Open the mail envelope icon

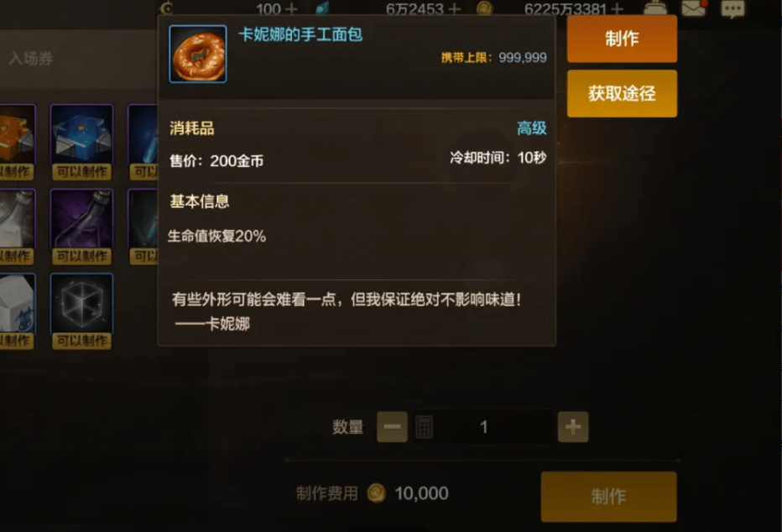tap(694, 8)
